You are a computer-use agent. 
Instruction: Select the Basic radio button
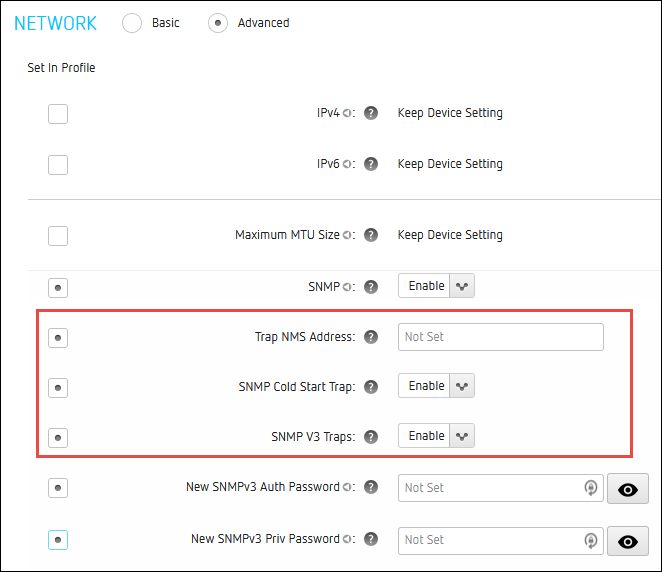point(132,23)
